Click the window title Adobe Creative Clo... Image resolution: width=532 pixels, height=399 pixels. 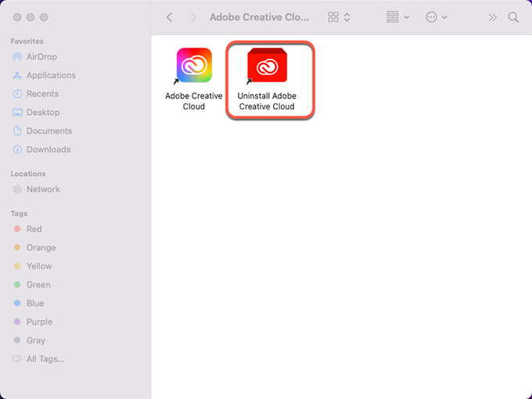(259, 17)
